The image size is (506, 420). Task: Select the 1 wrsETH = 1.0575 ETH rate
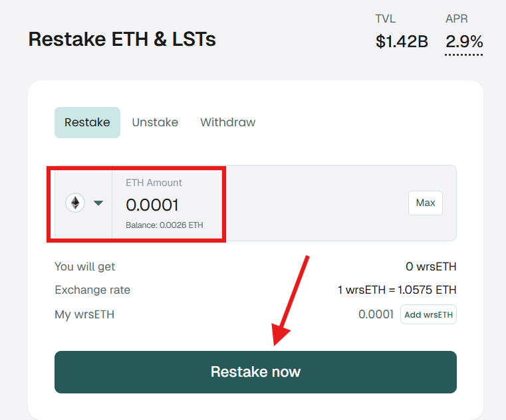397,290
